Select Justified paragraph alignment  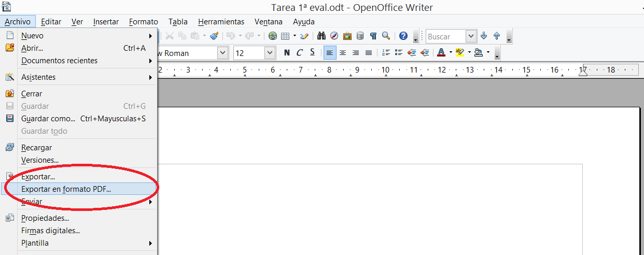[x=369, y=52]
